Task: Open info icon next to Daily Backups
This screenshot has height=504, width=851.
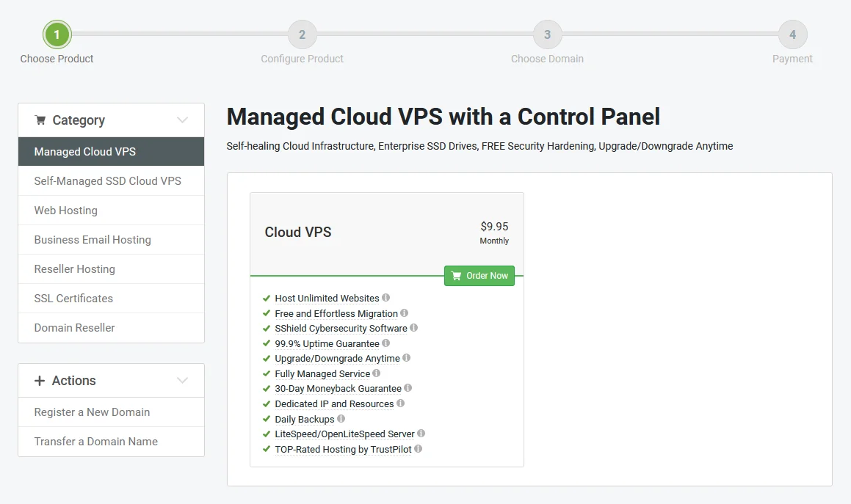Action: (340, 419)
